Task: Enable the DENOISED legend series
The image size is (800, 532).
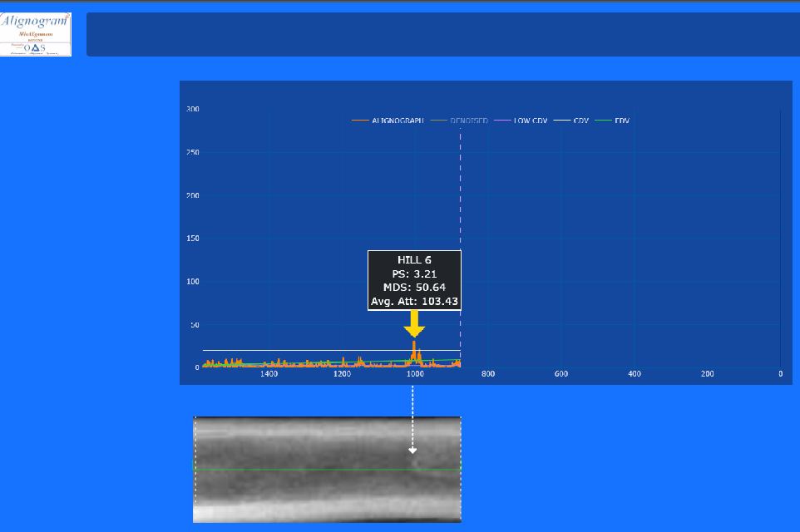Action: coord(459,121)
